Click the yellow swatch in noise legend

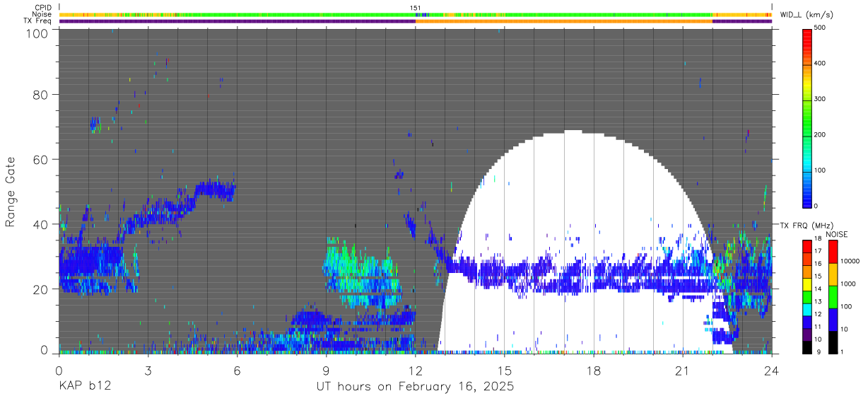832,274
